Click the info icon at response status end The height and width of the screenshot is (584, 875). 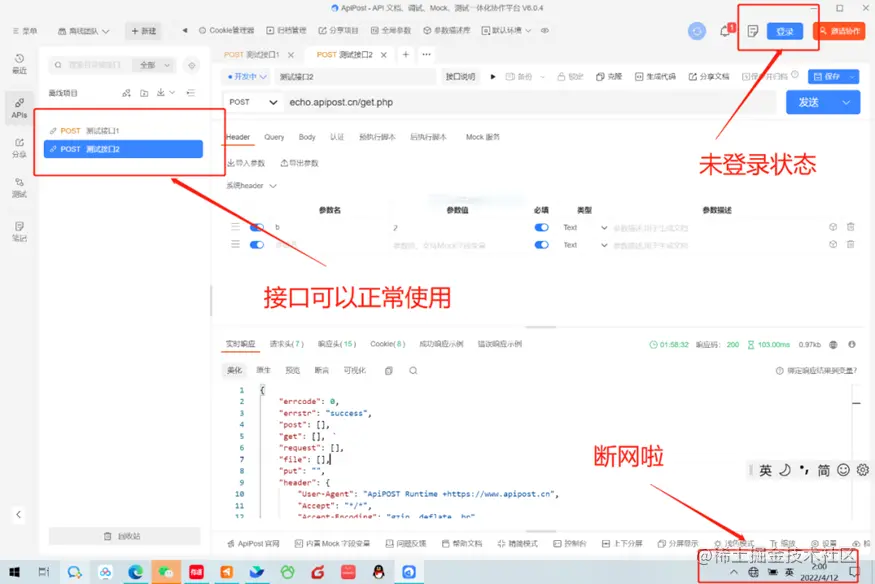click(852, 345)
